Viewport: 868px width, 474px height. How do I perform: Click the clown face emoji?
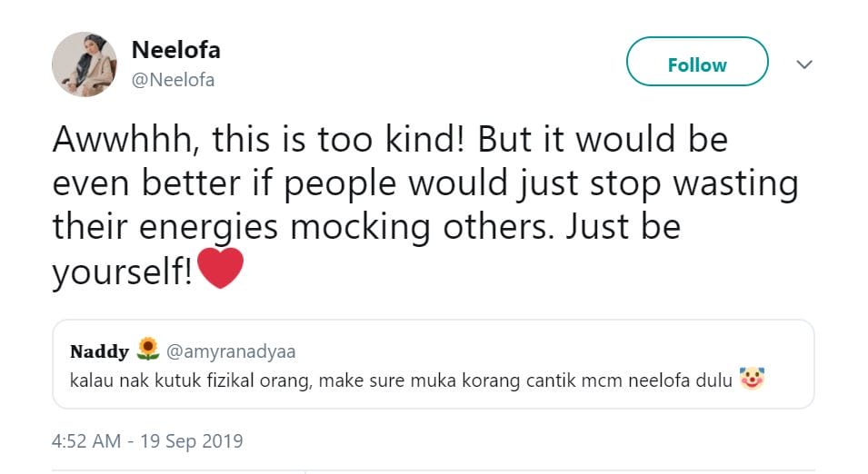coord(752,379)
